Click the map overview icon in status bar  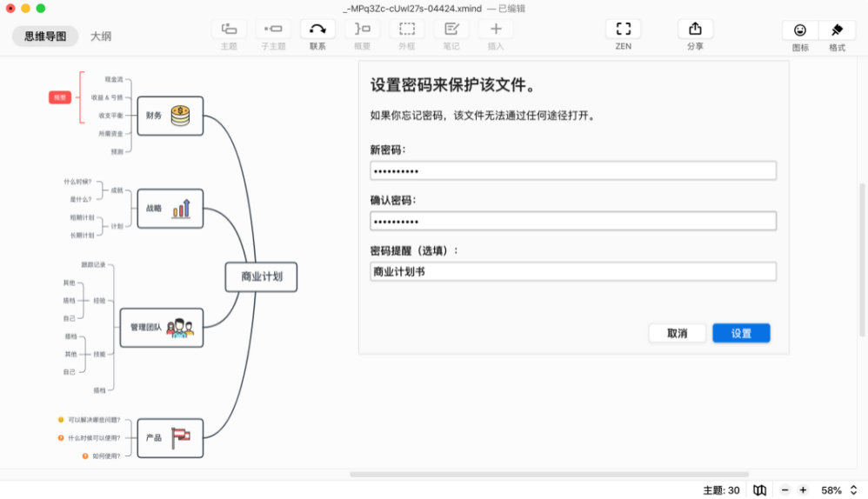coord(759,490)
